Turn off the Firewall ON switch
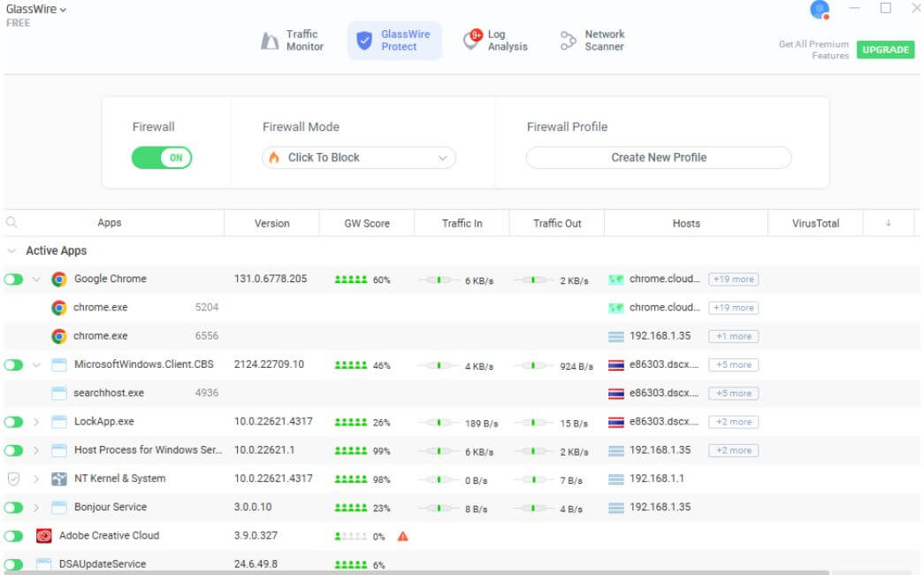 point(162,157)
